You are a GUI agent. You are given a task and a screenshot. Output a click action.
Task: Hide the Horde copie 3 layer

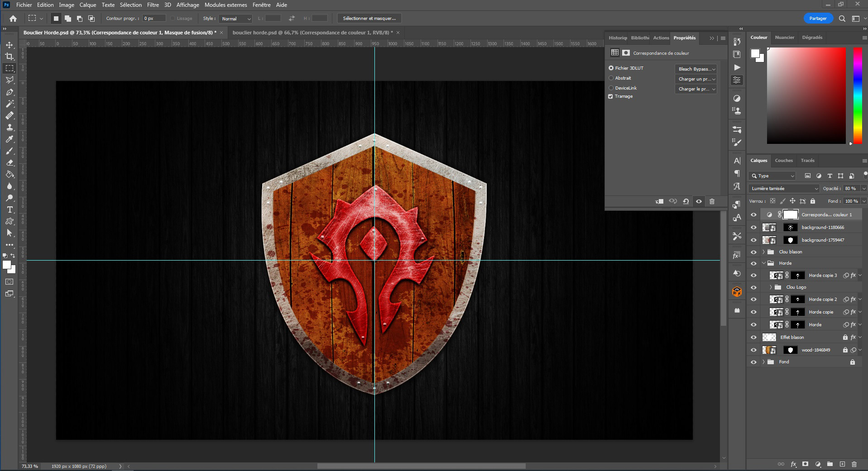point(753,275)
